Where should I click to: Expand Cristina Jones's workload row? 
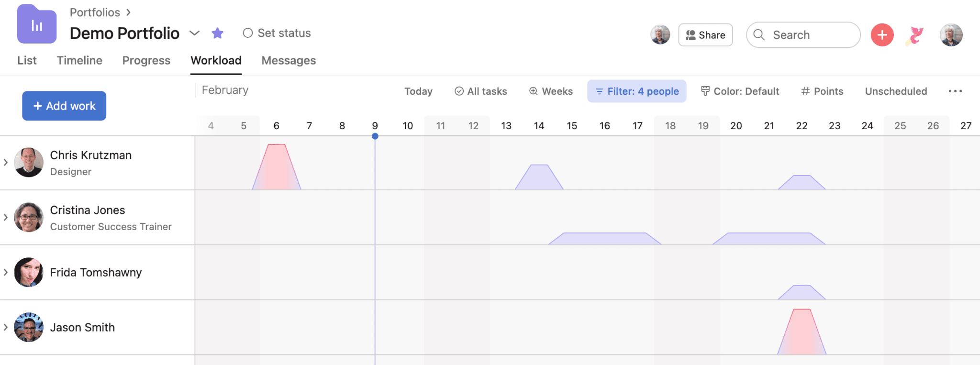point(6,217)
